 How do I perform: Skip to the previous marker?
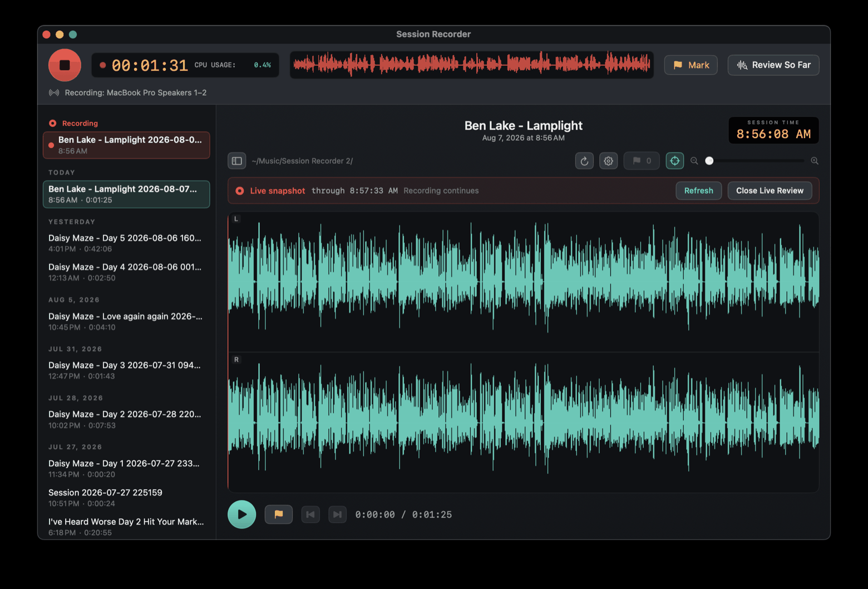click(310, 514)
